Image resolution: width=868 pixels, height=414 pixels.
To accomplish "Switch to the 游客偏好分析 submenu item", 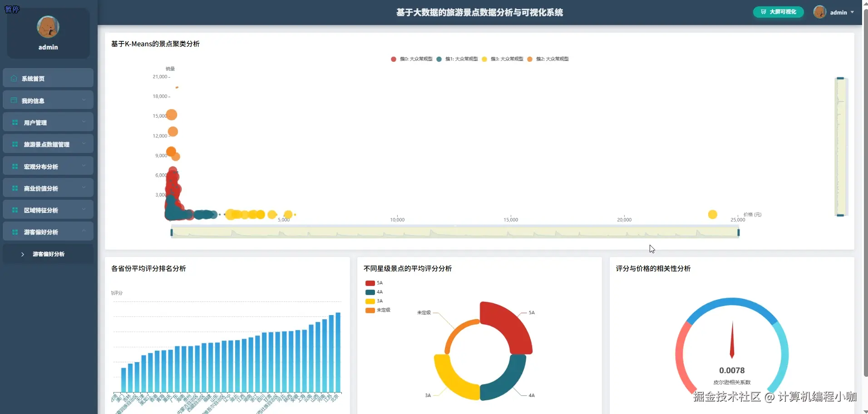I will point(49,254).
